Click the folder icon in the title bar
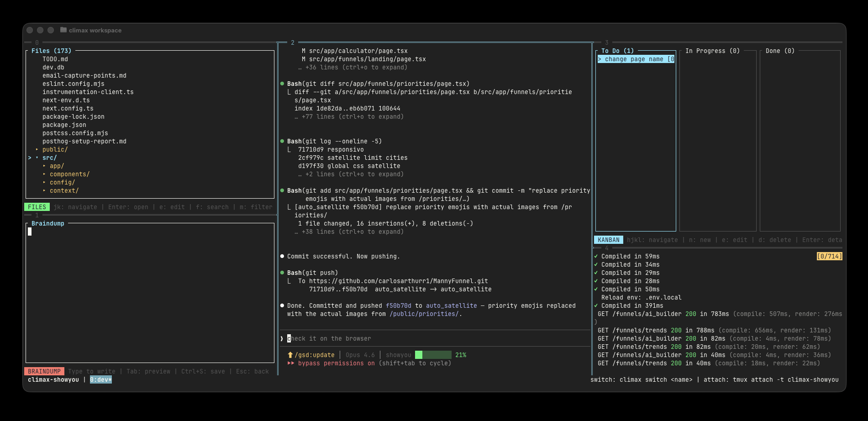Viewport: 868px width, 421px height. [62, 30]
